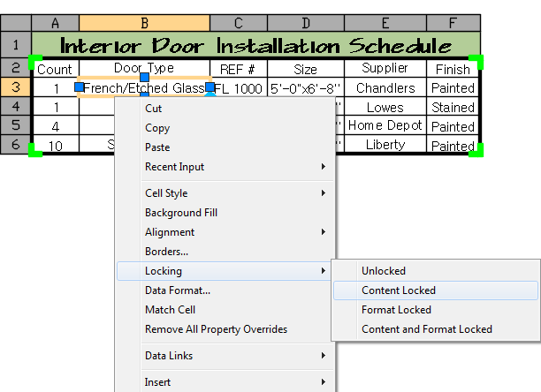Click row 3 header
Image resolution: width=541 pixels, height=392 pixels.
tap(16, 87)
